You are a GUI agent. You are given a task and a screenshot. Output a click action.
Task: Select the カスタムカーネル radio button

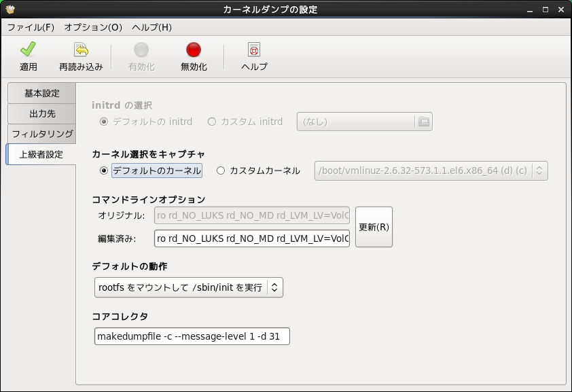pyautogui.click(x=221, y=171)
